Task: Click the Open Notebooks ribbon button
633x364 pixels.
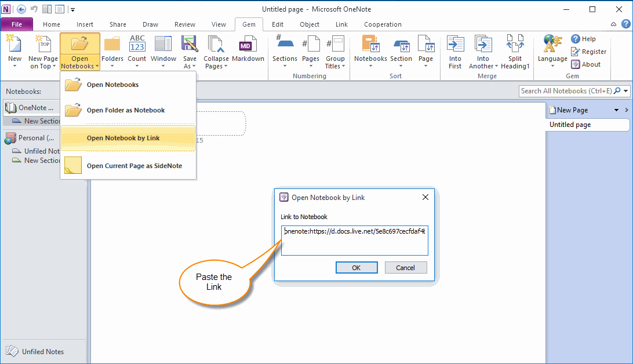Action: tap(79, 52)
